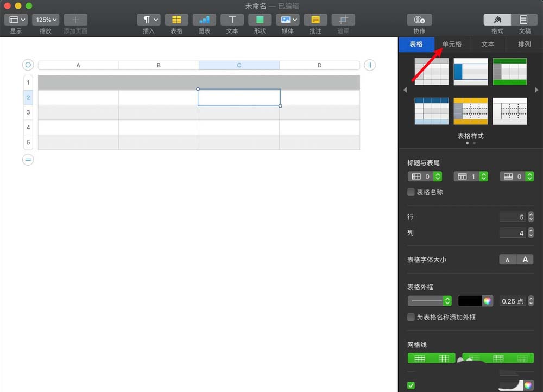Open the 125% zoom dropdown
Viewport: 543px width, 392px height.
click(46, 20)
